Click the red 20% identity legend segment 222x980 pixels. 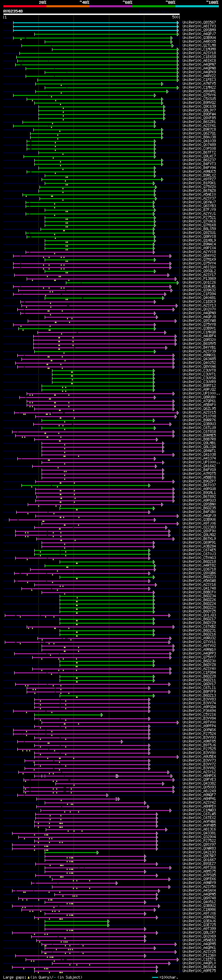[25, 6]
